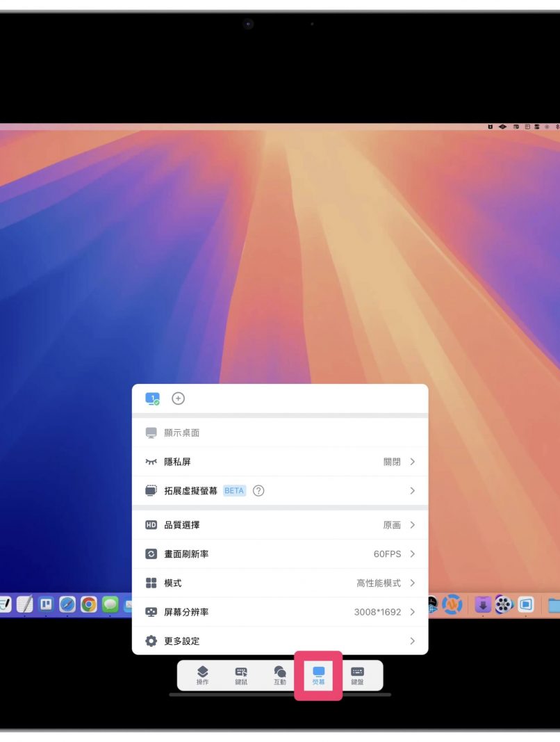
Task: Open the help icon beside 拓展虛擬螢幕
Action: click(x=258, y=490)
